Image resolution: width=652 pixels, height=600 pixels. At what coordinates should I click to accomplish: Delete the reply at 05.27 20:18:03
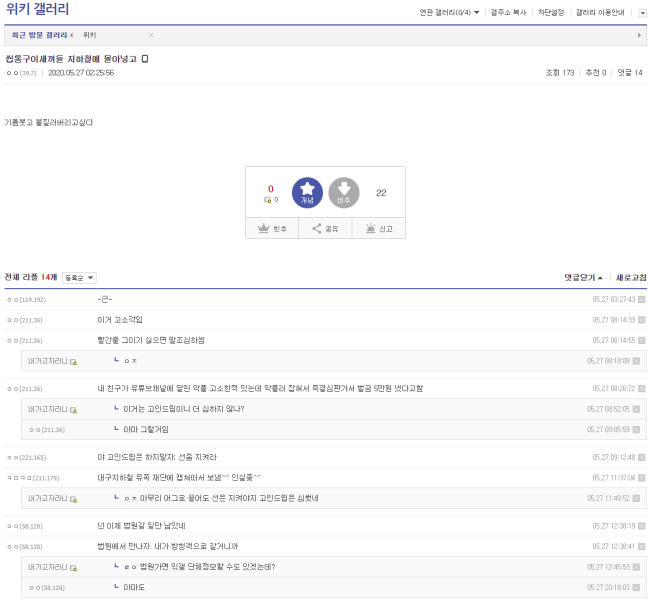(636, 588)
